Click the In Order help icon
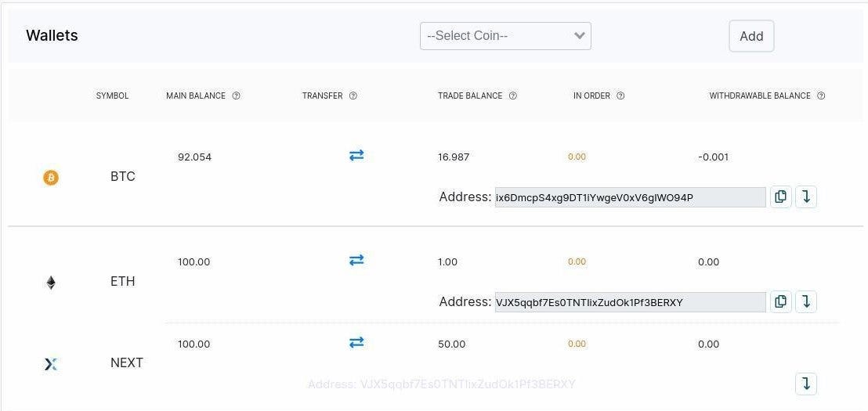Viewport: 868px width, 411px height. click(x=620, y=96)
